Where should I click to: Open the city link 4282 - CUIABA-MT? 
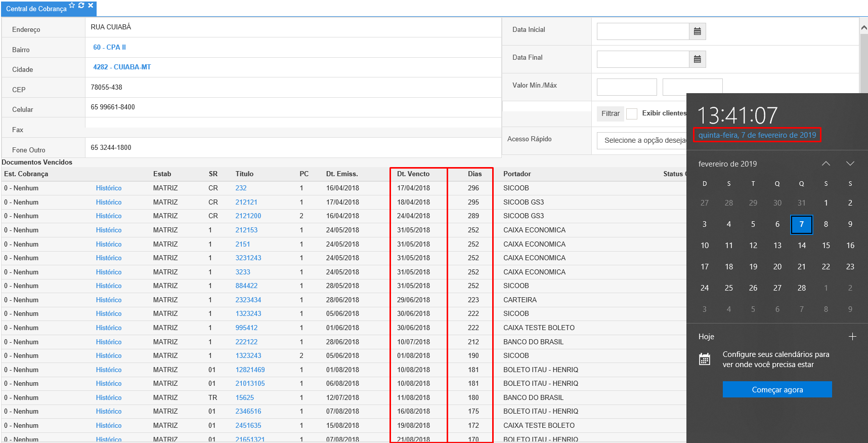click(x=122, y=67)
